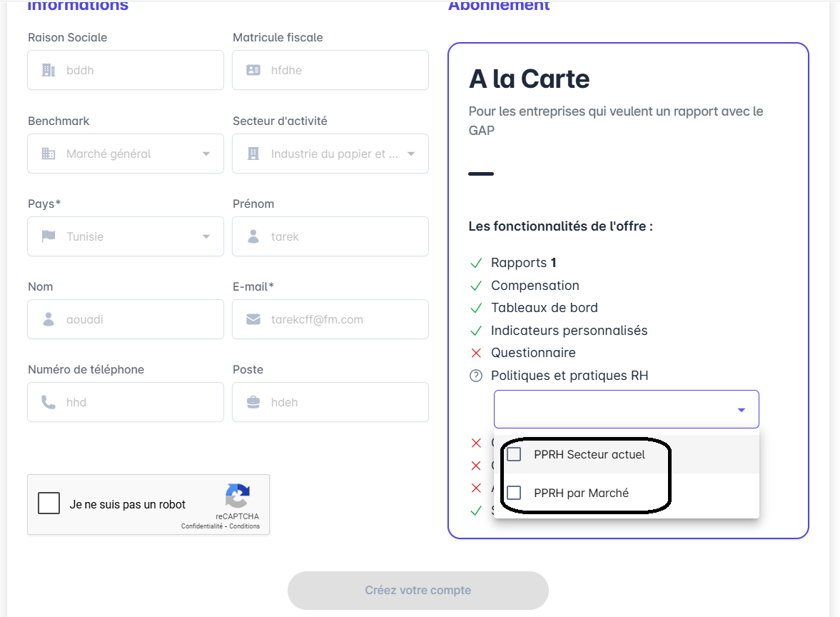Click the flag icon in Pays field

[49, 236]
